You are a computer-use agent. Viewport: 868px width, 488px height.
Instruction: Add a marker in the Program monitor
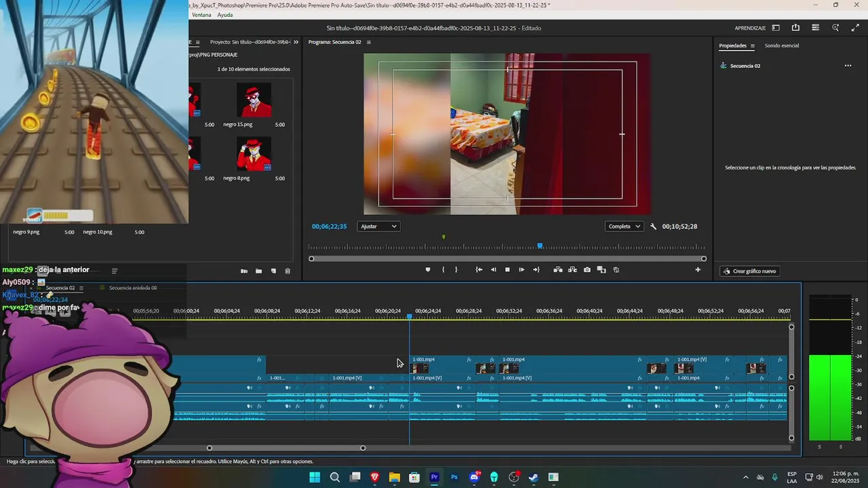pos(427,270)
